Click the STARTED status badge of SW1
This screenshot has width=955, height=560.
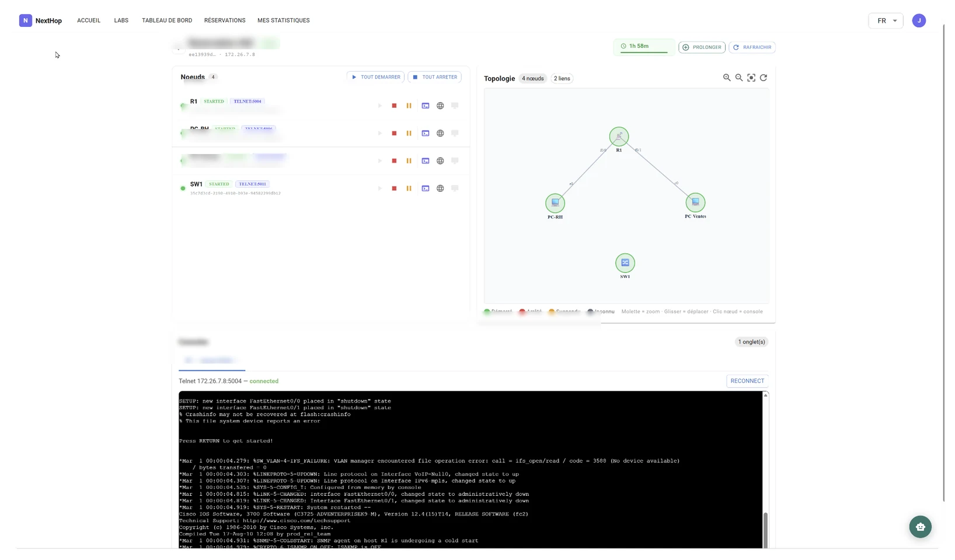tap(219, 184)
